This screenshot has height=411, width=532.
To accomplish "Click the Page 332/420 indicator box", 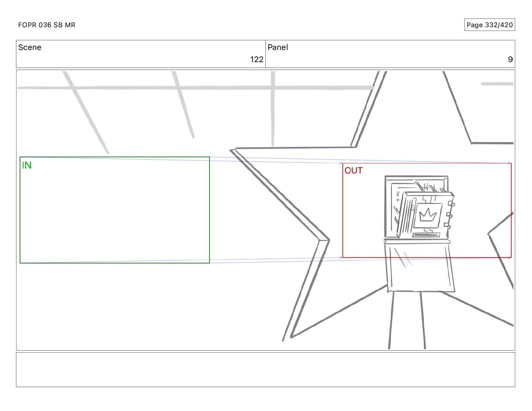I will pyautogui.click(x=489, y=25).
